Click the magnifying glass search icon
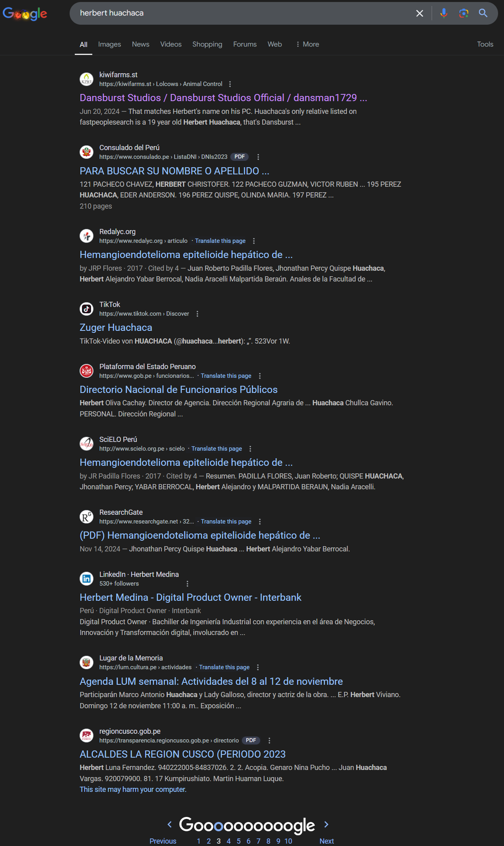504x846 pixels. click(x=483, y=13)
